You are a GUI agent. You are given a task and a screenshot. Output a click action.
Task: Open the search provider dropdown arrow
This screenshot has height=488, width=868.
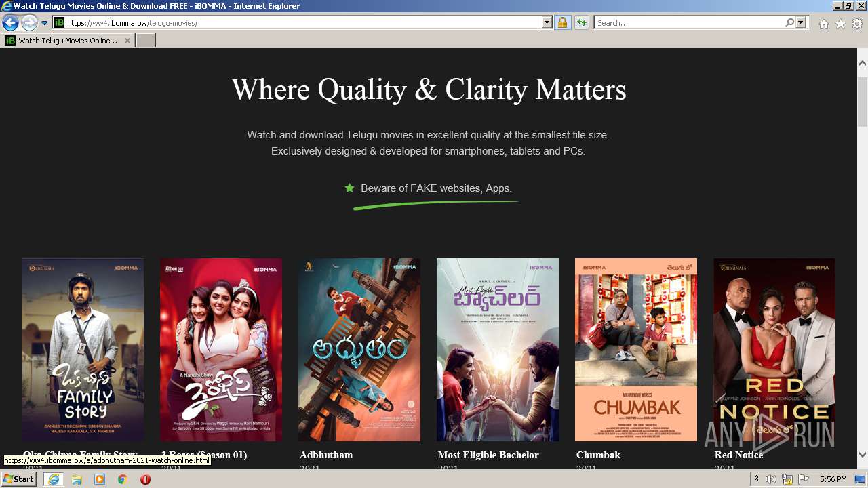click(x=801, y=23)
